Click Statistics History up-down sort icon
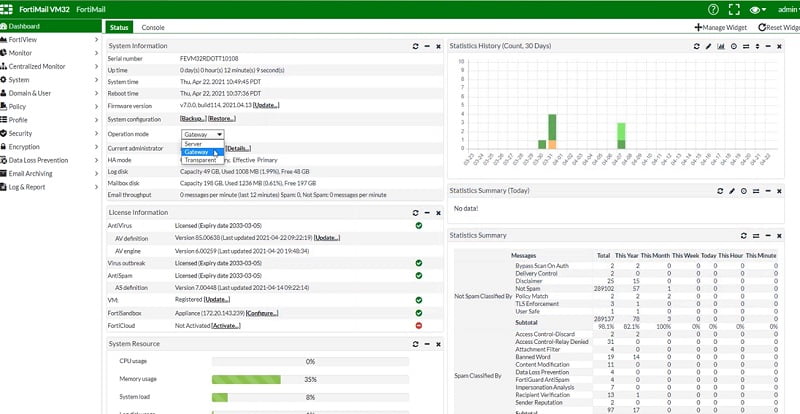Image resolution: width=800 pixels, height=414 pixels. [x=757, y=46]
